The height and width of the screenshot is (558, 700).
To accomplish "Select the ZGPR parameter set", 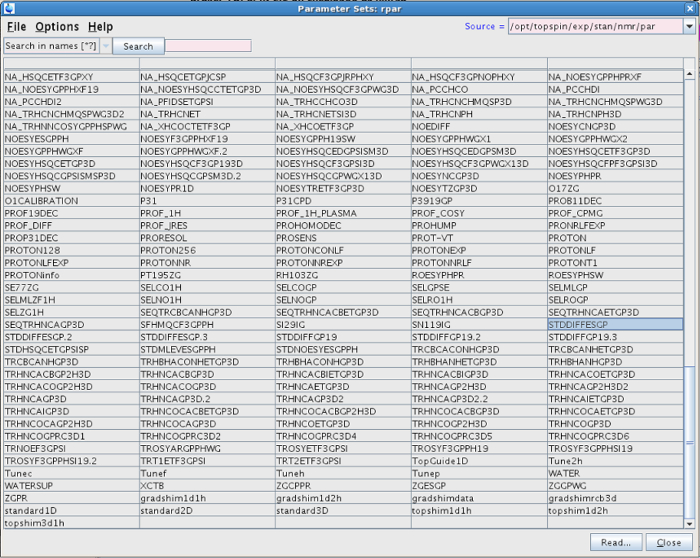I will point(71,498).
